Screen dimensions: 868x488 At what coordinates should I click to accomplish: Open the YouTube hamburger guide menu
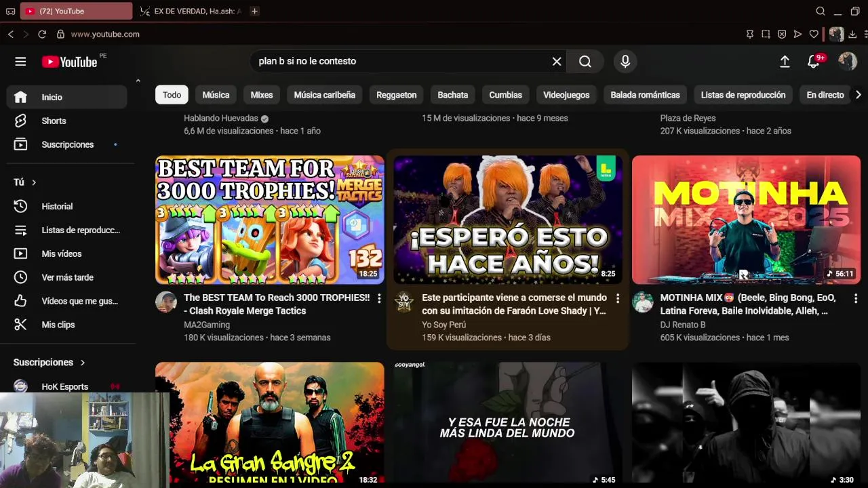(x=20, y=62)
